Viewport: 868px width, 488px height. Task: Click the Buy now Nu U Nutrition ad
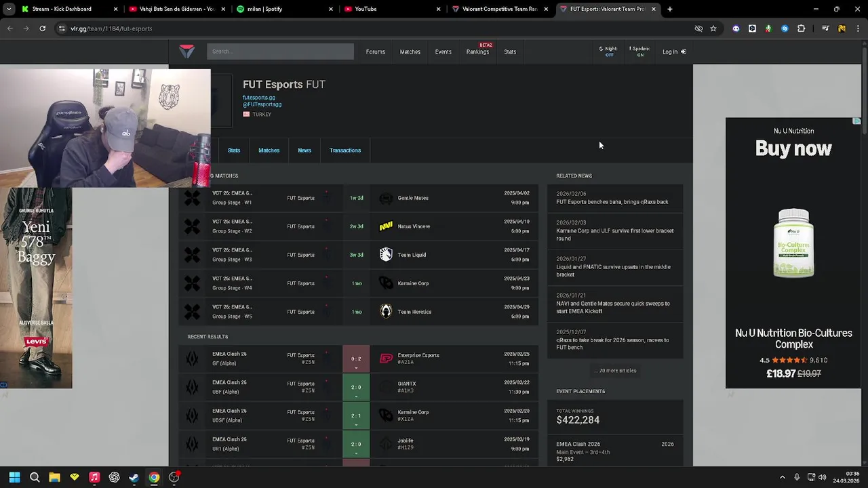793,253
